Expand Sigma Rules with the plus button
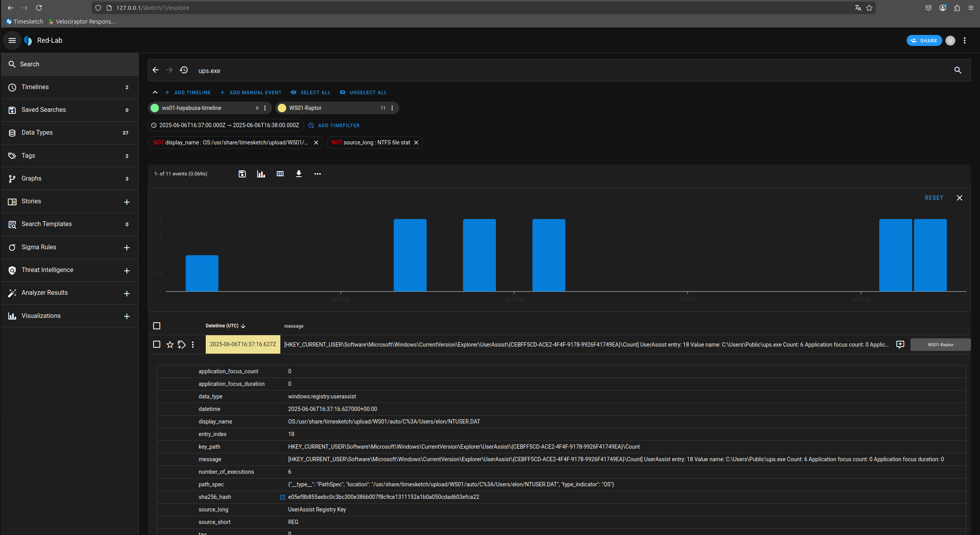The height and width of the screenshot is (535, 980). (x=127, y=248)
